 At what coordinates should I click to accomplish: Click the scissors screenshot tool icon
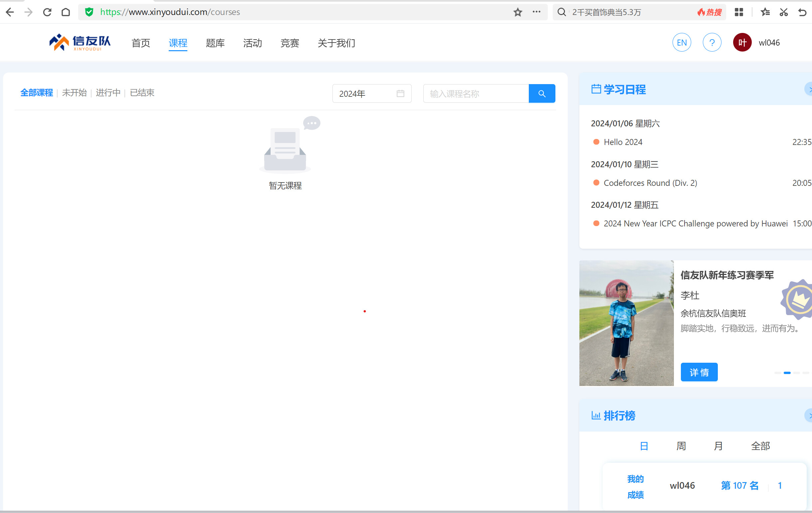(x=784, y=12)
